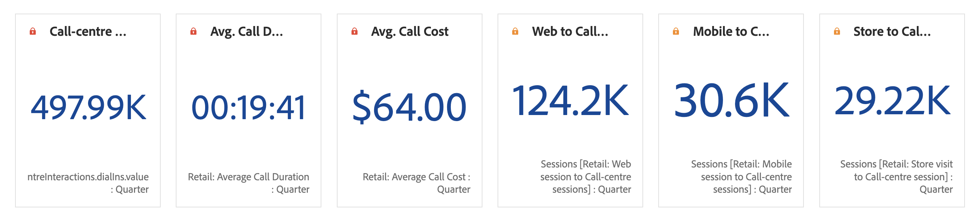Click orange lock icon beside Web to Call...

click(515, 31)
